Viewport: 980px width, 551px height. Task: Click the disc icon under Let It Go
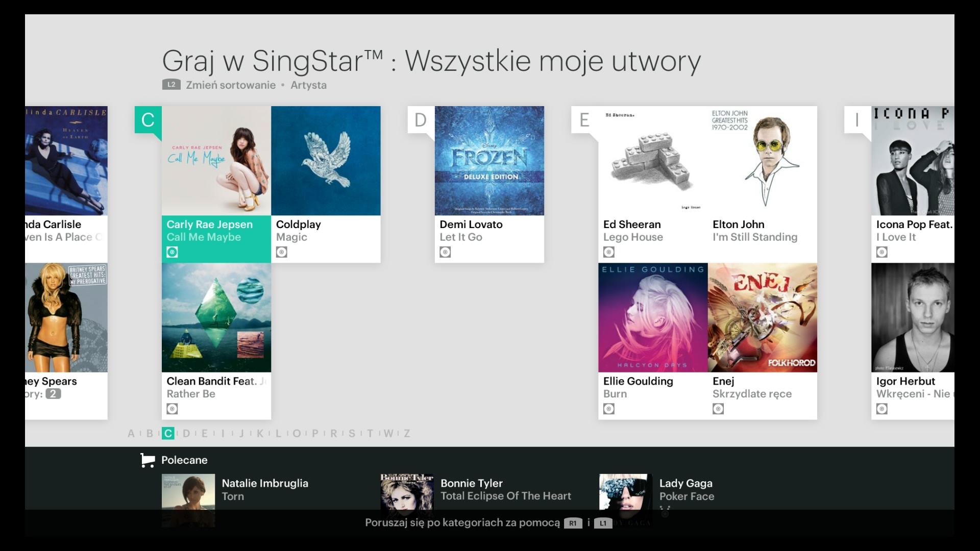click(446, 252)
